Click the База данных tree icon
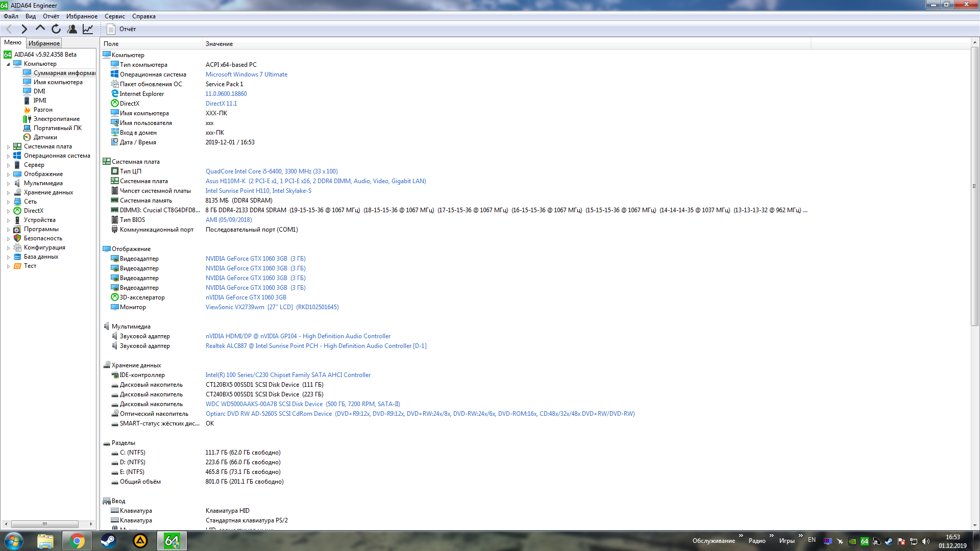Screen dimensions: 980x551 17,257
